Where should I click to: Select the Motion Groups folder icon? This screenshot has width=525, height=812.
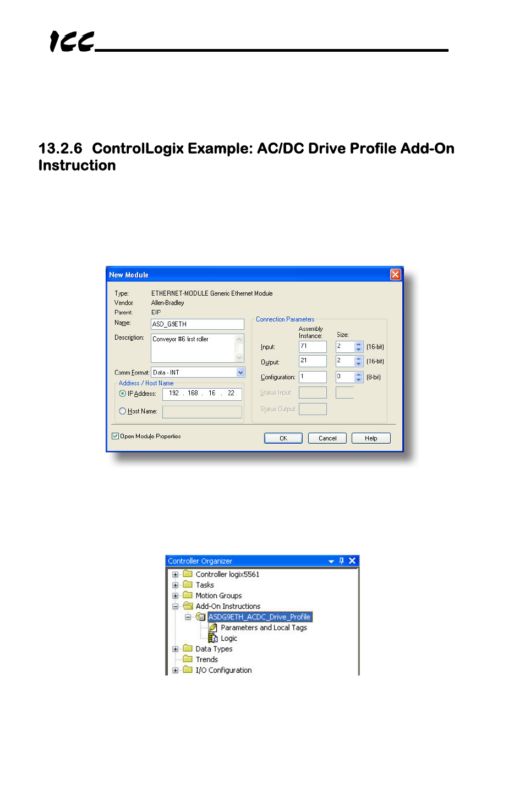pos(188,595)
